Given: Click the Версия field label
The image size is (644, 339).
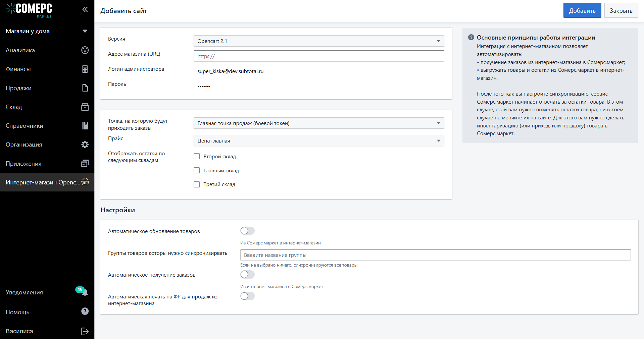Looking at the screenshot, I should 116,39.
